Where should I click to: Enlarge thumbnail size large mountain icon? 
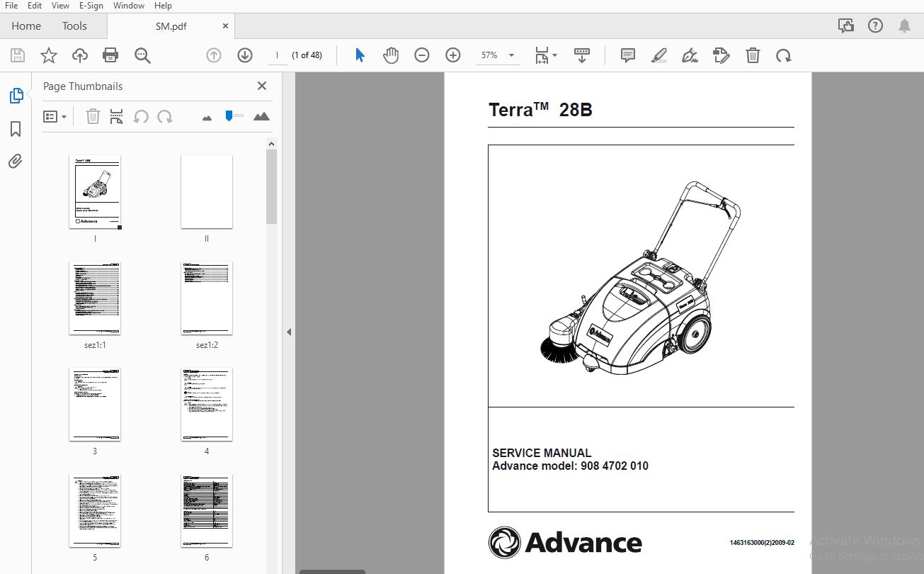click(261, 116)
